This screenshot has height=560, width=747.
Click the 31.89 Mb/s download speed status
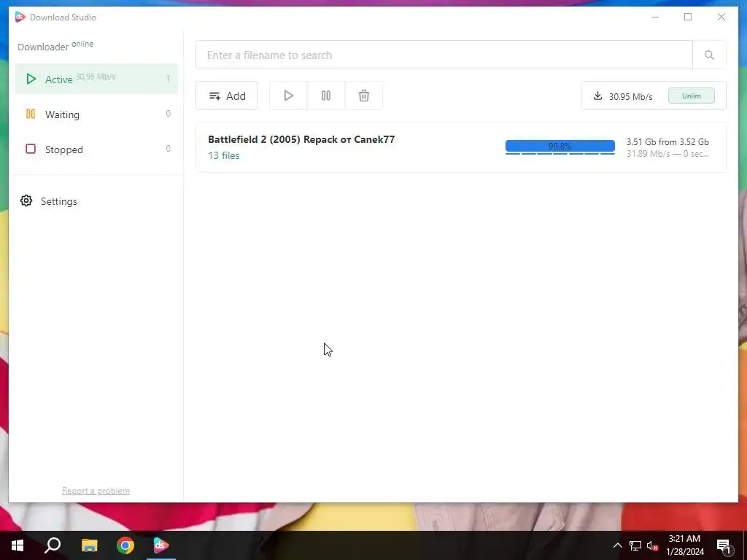click(x=667, y=154)
